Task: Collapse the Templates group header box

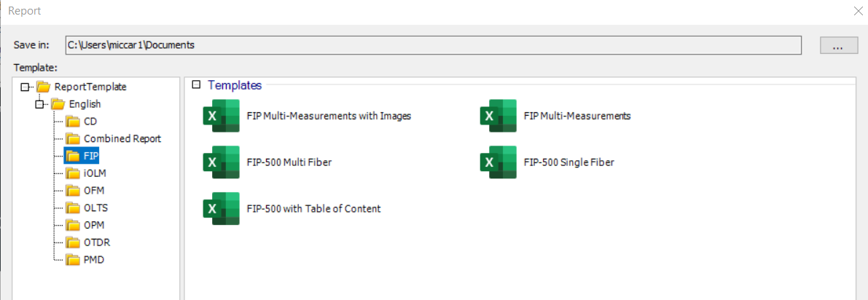Action: pyautogui.click(x=196, y=85)
